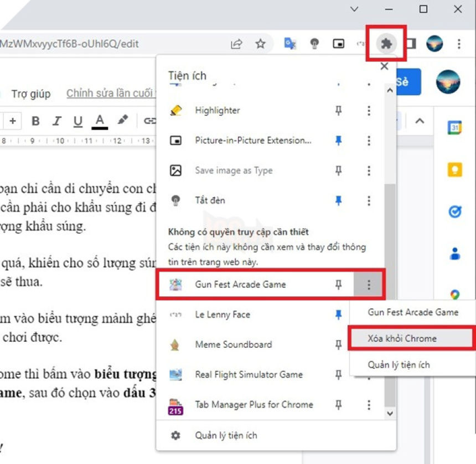Open Google Calendar in side panel
476x464 pixels.
click(x=454, y=127)
